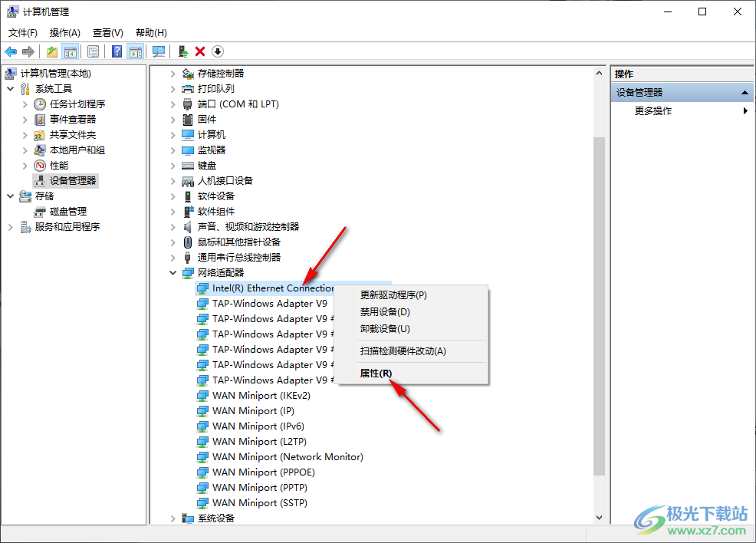Select 计算机 device category
This screenshot has width=756, height=543.
(x=211, y=135)
